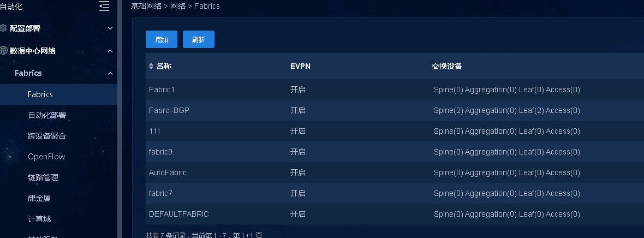Viewport: 644px width, 238px height.
Task: Click the 增加 button
Action: coord(162,39)
